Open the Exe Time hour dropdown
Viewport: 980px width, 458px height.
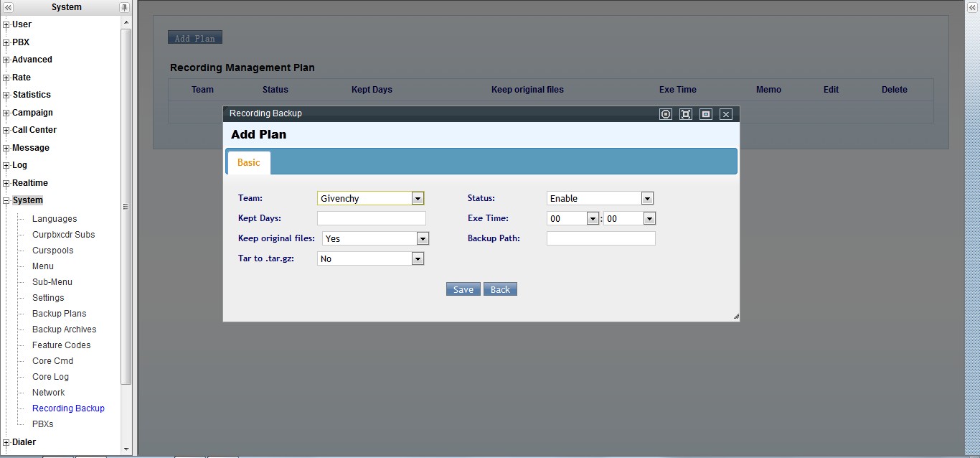click(593, 219)
